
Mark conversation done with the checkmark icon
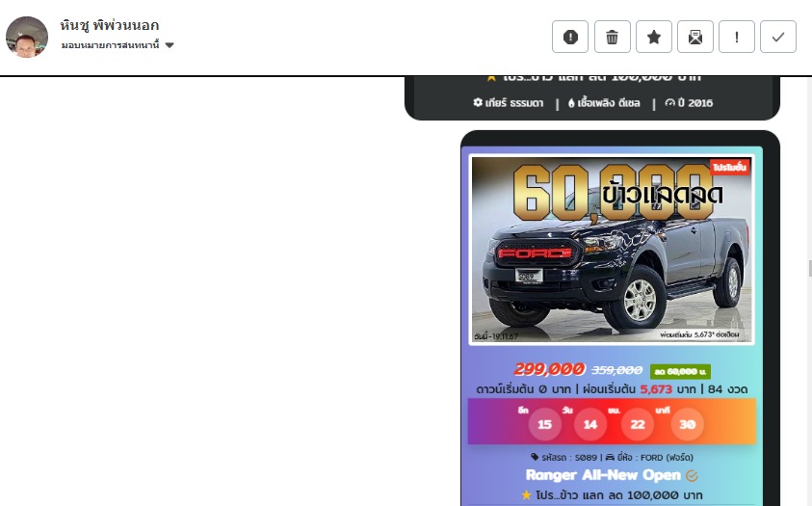[778, 37]
